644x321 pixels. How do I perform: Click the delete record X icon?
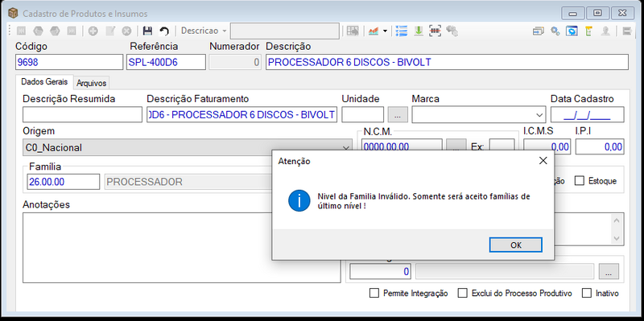point(127,31)
